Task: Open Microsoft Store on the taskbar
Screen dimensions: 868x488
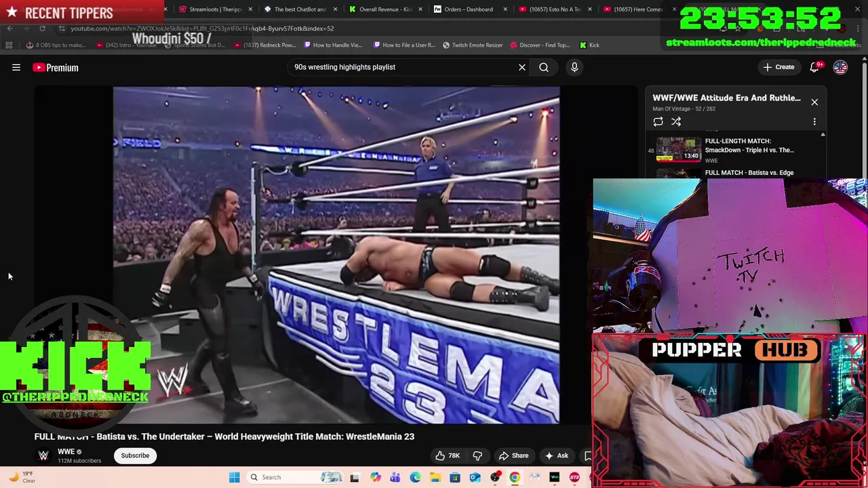Action: [455, 477]
